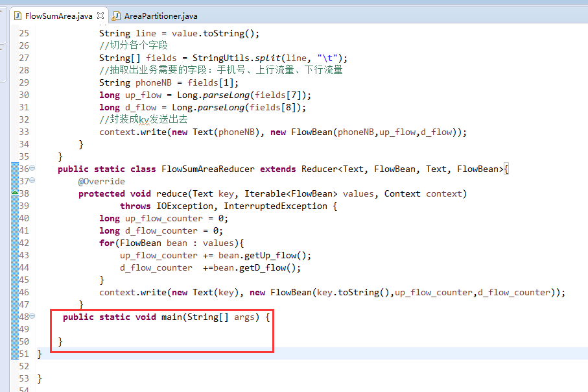Click the comment '//切分各个字段'

click(134, 45)
